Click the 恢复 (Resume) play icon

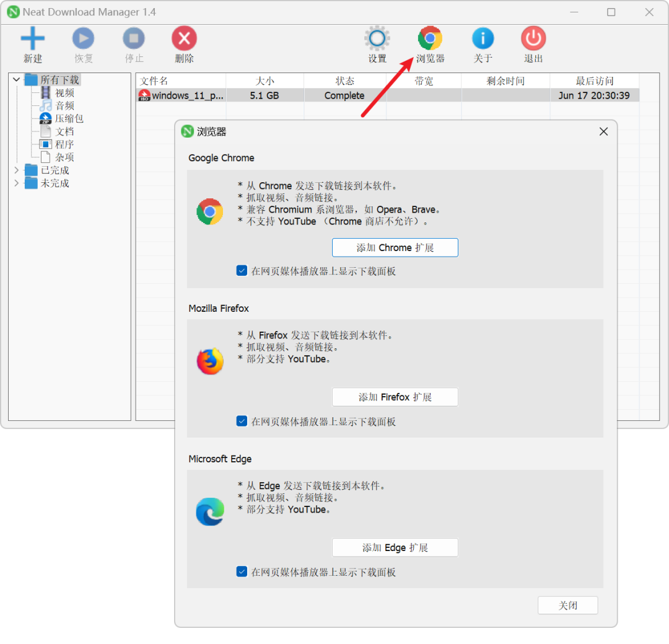point(83,38)
